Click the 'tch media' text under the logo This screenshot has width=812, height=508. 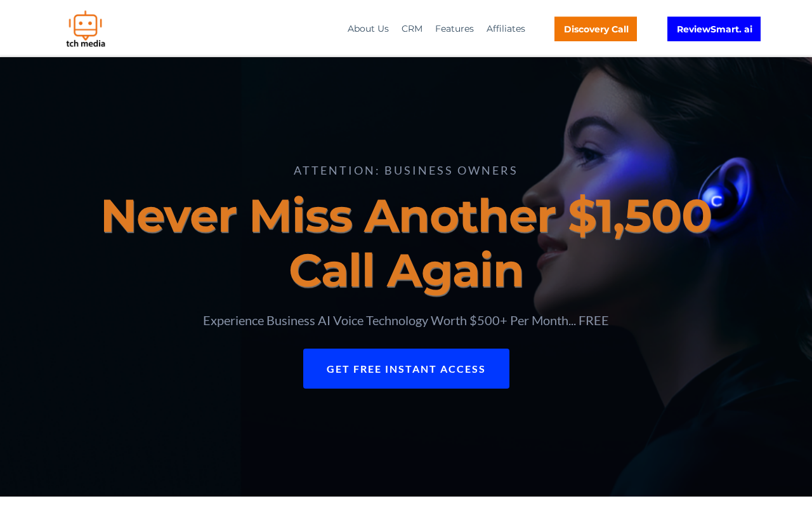86,43
